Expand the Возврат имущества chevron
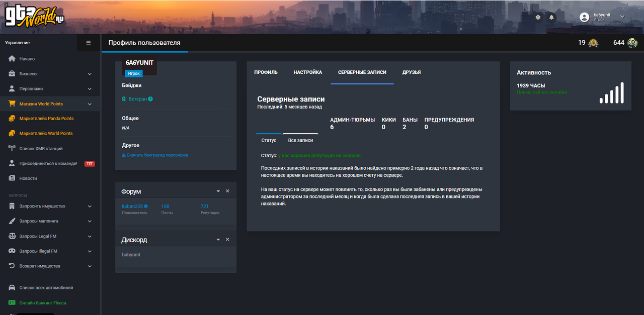The image size is (644, 315). point(90,266)
